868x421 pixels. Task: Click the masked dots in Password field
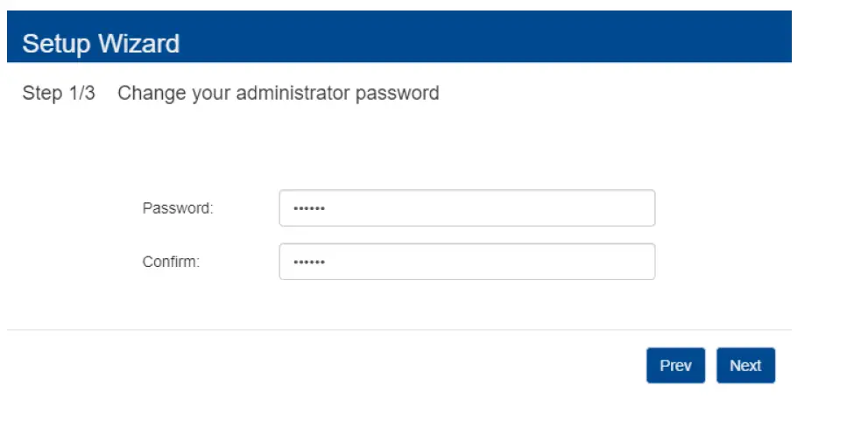308,209
